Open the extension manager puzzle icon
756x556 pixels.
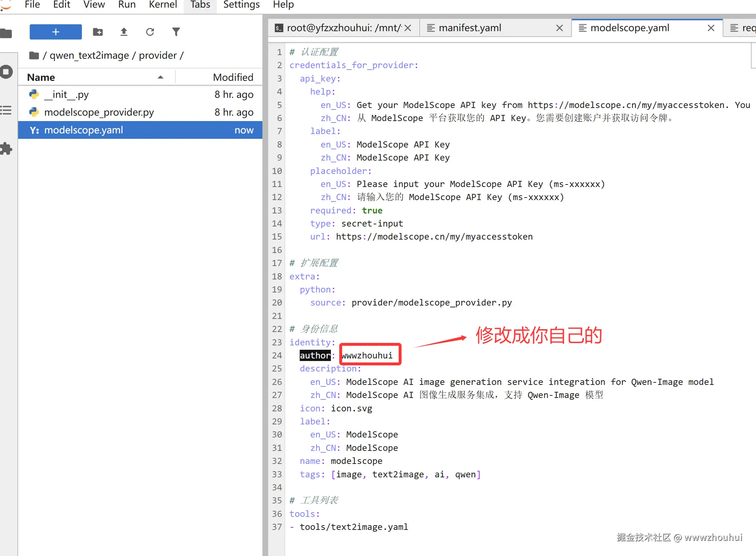coord(6,149)
